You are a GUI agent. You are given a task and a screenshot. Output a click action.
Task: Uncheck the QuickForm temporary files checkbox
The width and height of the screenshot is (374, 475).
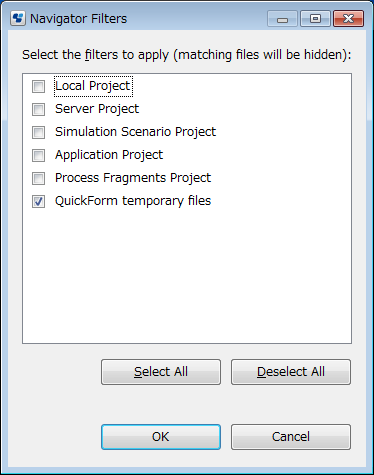[x=38, y=201]
